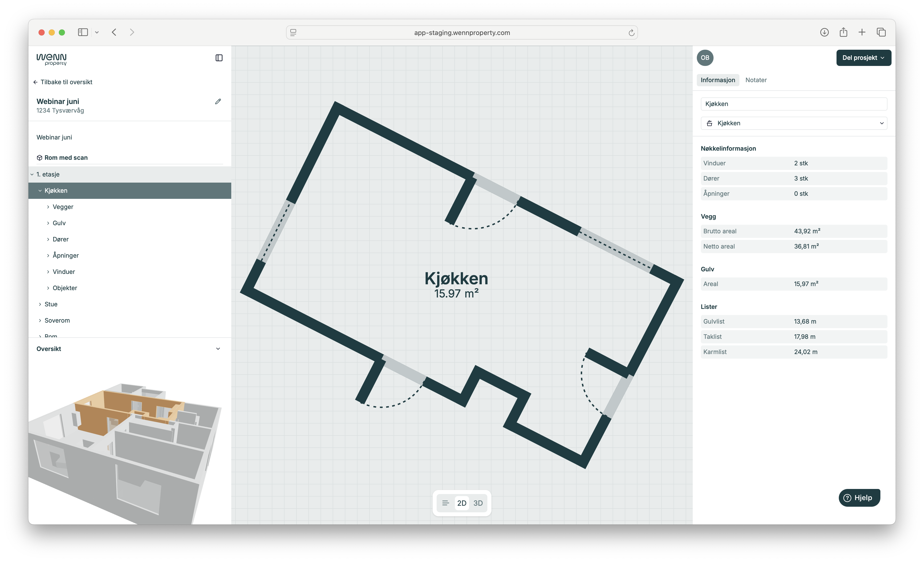Click the OB user avatar
This screenshot has height=562, width=924.
coord(705,58)
